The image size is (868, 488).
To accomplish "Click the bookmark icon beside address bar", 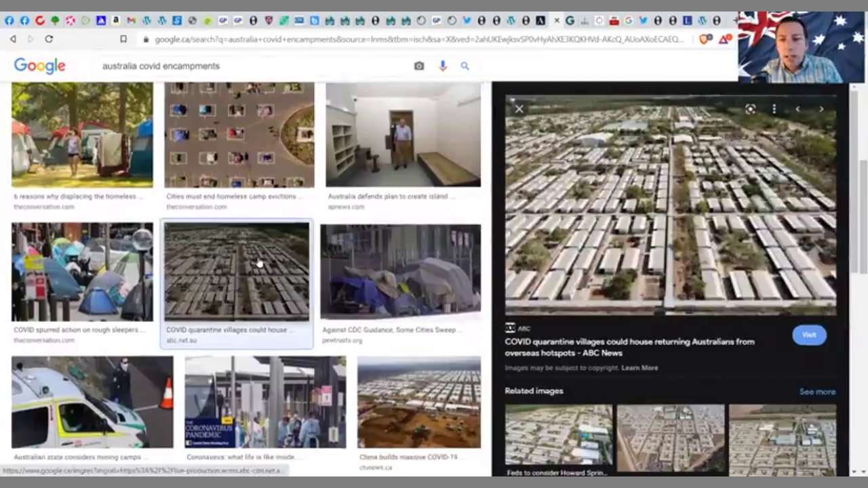I will pos(123,39).
